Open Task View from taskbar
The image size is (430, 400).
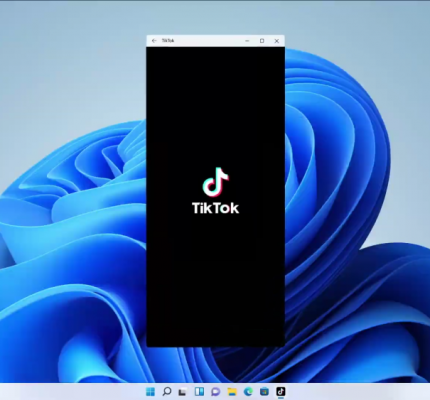[182, 392]
